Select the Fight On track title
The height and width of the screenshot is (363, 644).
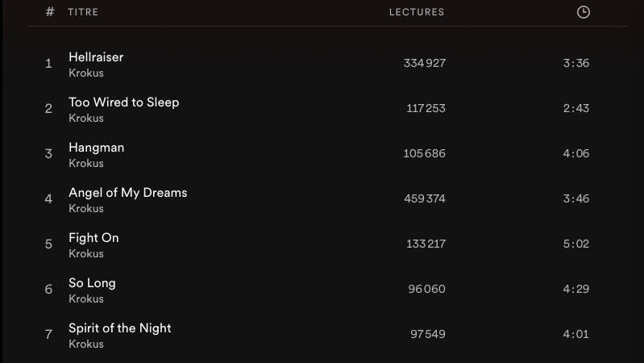93,238
